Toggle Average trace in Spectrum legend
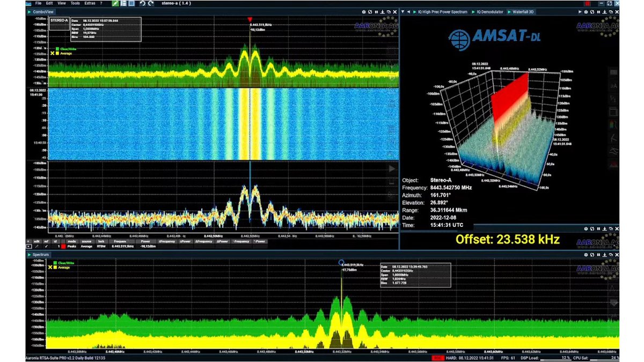This screenshot has width=644, height=362. (x=60, y=267)
